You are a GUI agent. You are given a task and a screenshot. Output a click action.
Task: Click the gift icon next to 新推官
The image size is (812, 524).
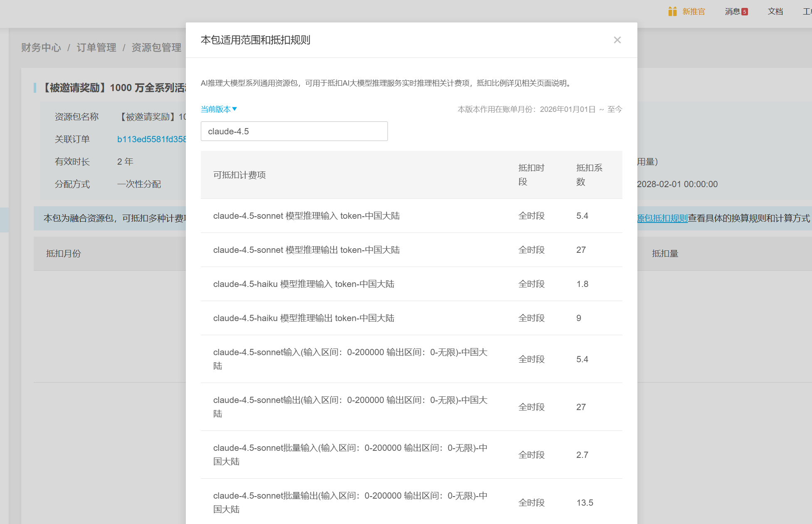coord(672,12)
